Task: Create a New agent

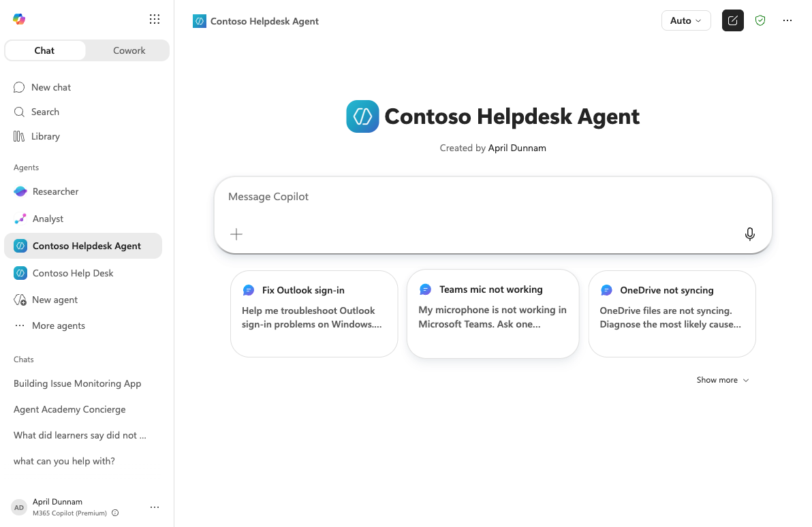Action: 83,300
